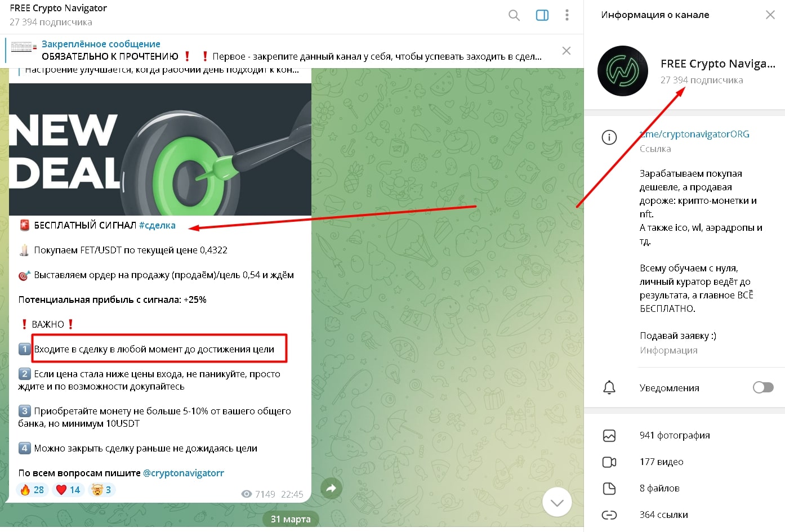This screenshot has height=532, width=785.
Task: Open the pinned message thumbnail
Action: point(24,47)
